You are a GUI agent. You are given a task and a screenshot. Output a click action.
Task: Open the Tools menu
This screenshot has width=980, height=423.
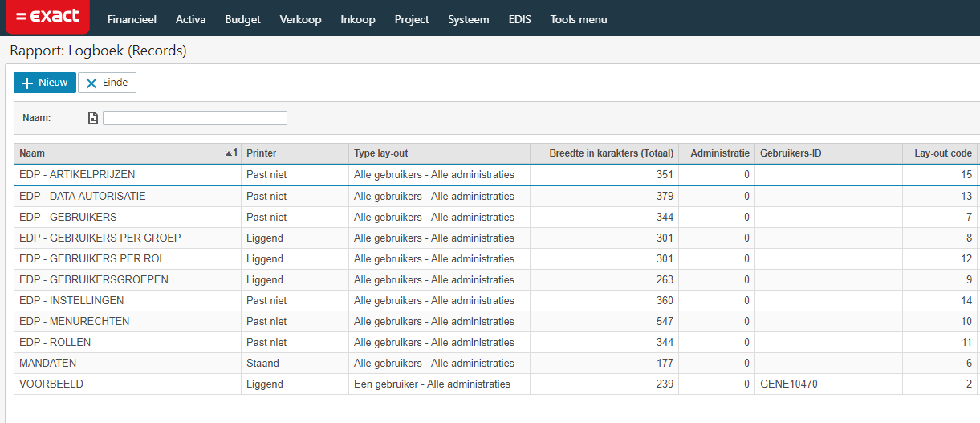579,19
